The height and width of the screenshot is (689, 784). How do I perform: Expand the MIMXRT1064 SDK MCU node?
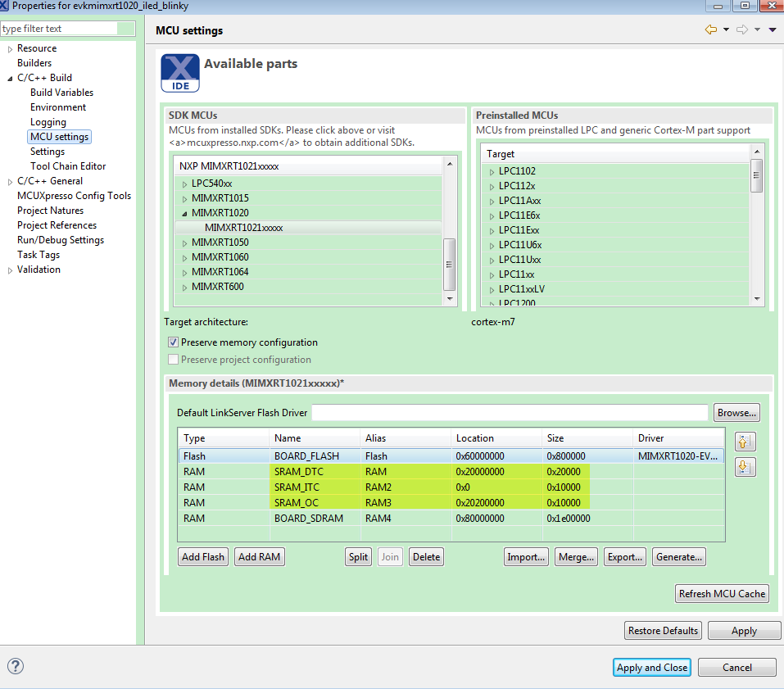point(184,273)
